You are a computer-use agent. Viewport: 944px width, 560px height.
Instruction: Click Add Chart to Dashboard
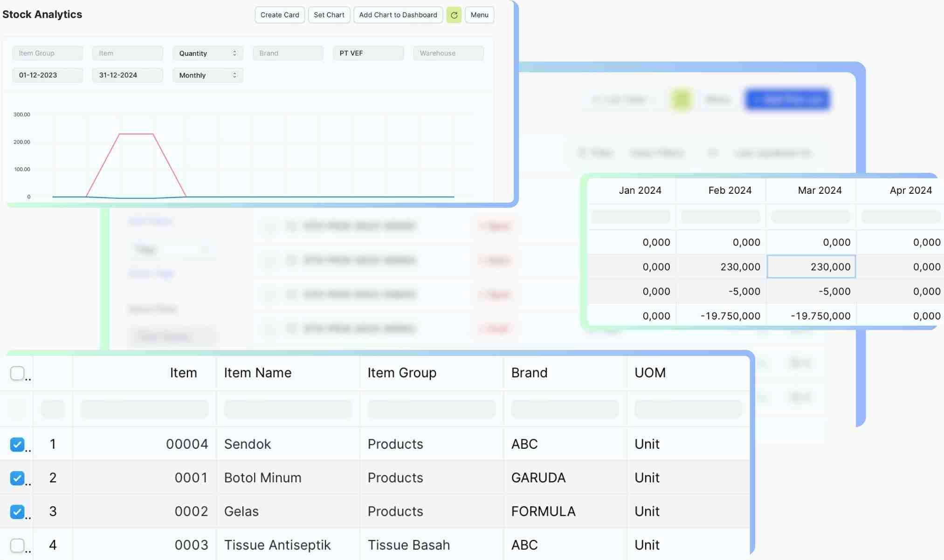tap(398, 15)
